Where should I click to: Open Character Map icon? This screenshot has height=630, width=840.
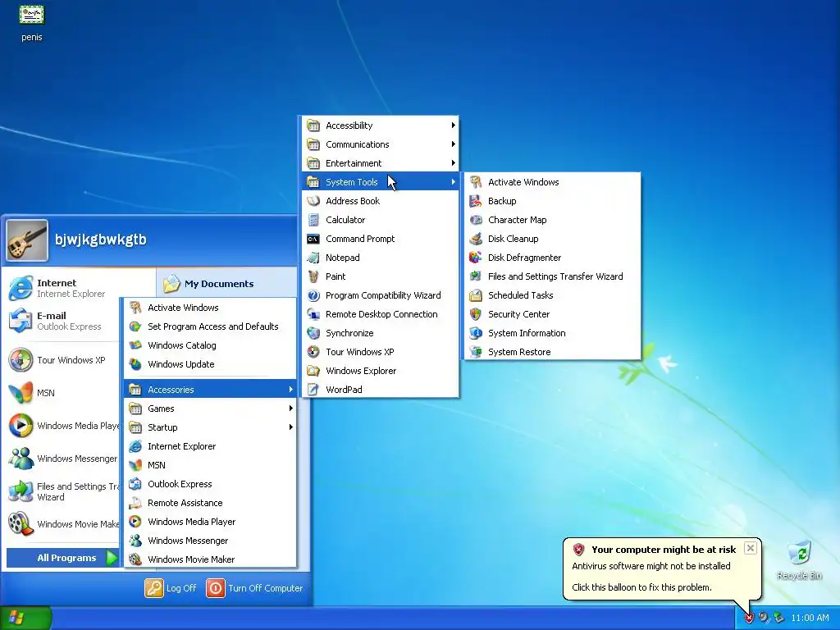point(476,220)
